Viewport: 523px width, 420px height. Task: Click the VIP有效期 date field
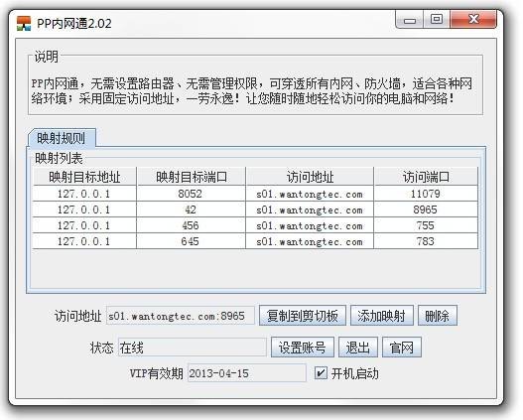[246, 373]
